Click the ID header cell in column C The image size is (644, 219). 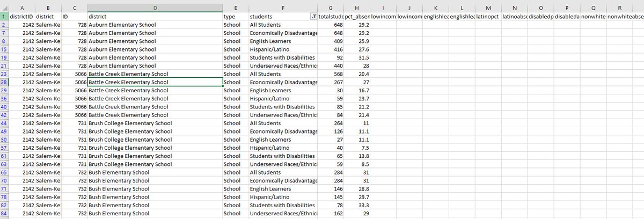[x=74, y=17]
